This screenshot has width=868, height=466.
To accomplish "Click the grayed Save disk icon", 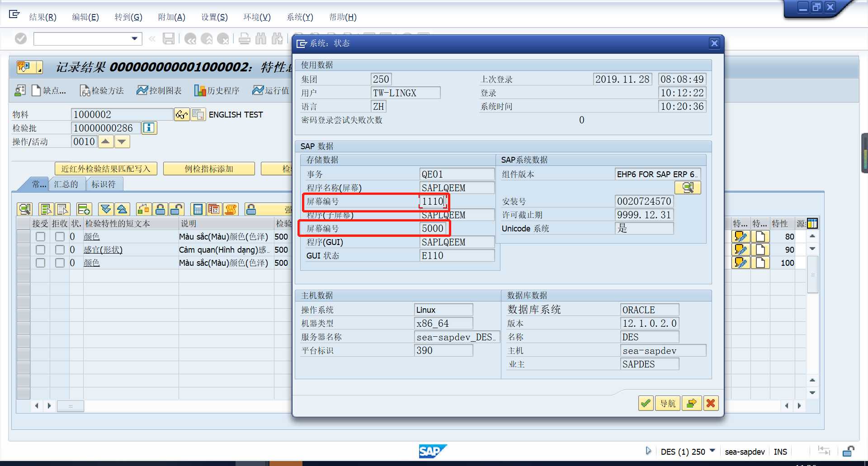I will click(169, 39).
